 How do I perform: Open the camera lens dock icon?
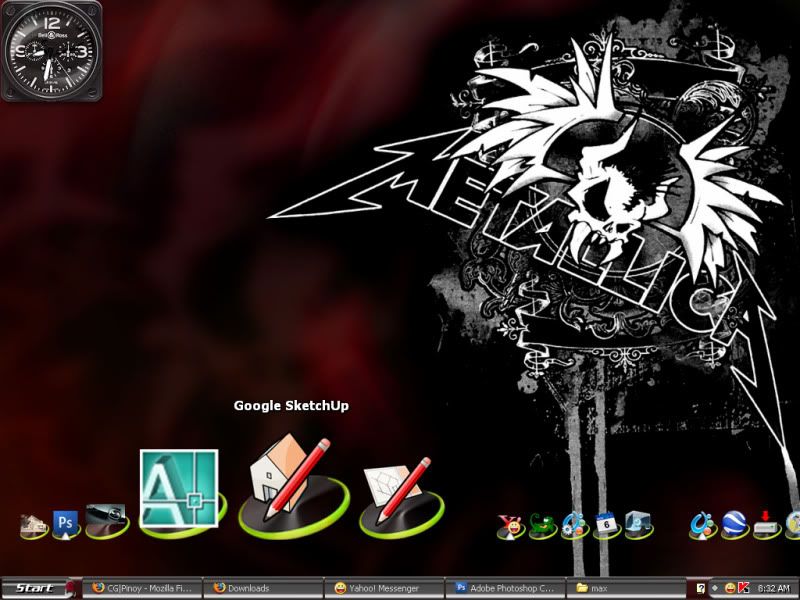pos(106,521)
